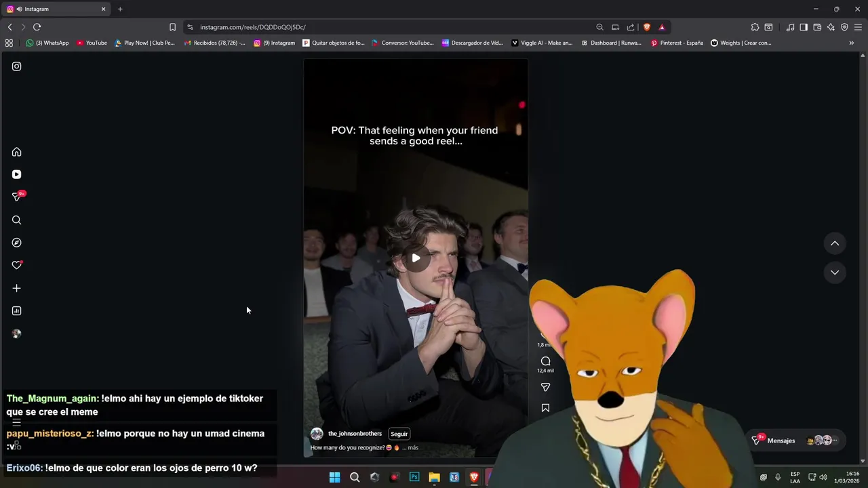The height and width of the screenshot is (488, 868).
Task: Play the reel with center play button
Action: [x=416, y=258]
